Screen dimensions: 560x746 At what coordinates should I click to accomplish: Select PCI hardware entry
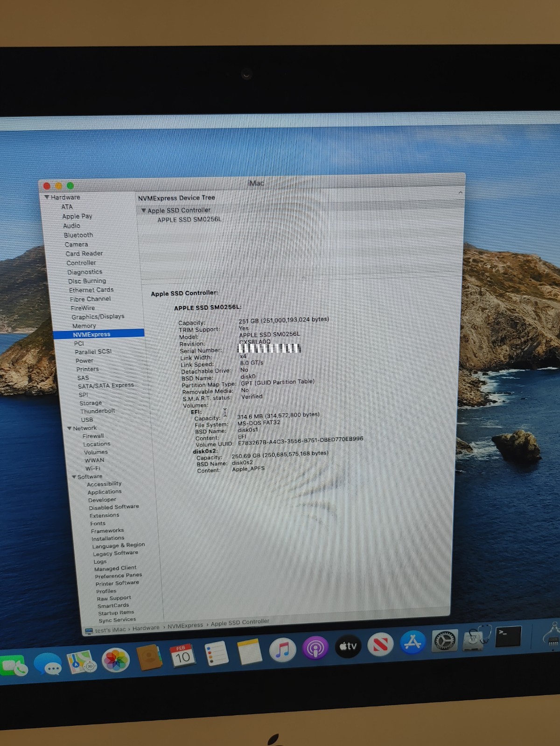(79, 343)
